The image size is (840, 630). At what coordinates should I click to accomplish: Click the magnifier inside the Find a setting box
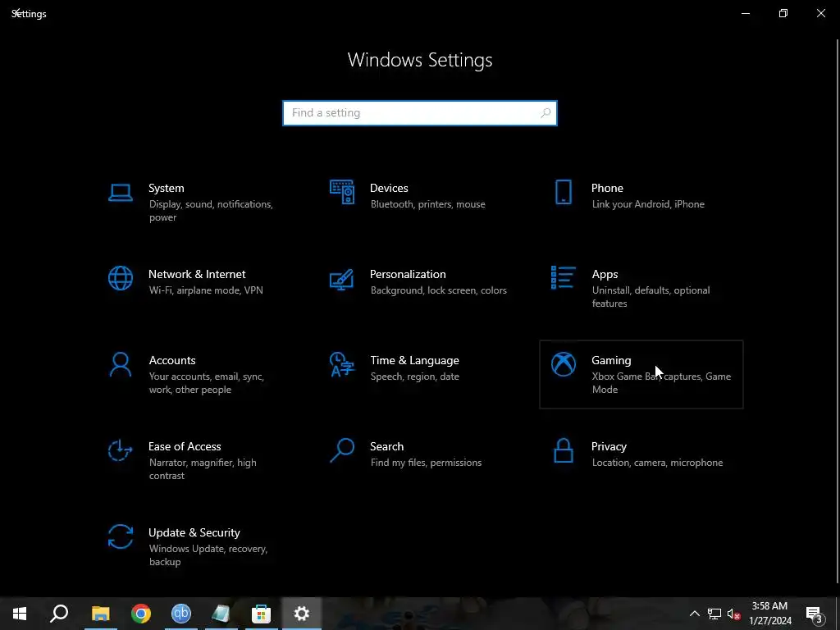point(546,113)
